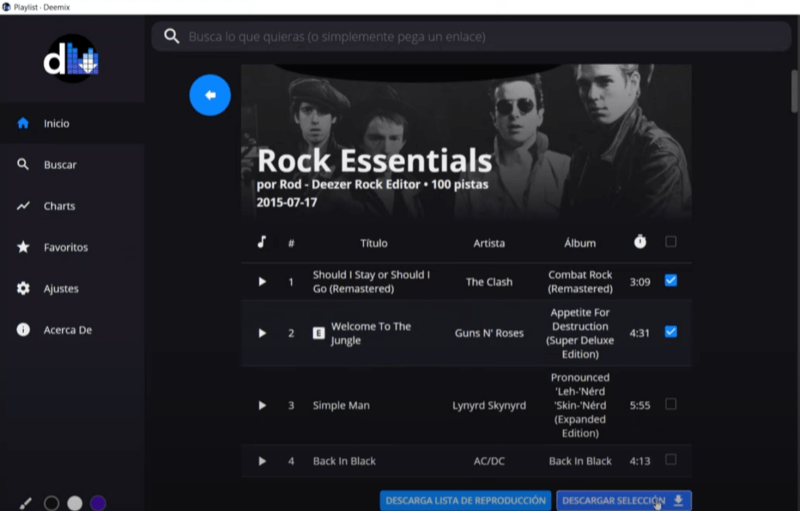Click the home icon next to Inicio

23,123
